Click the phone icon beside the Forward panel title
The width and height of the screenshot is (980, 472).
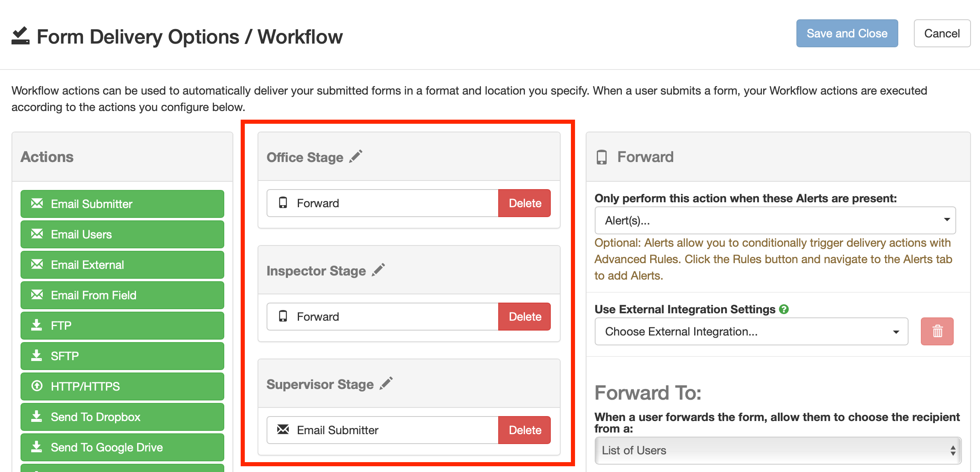point(602,157)
